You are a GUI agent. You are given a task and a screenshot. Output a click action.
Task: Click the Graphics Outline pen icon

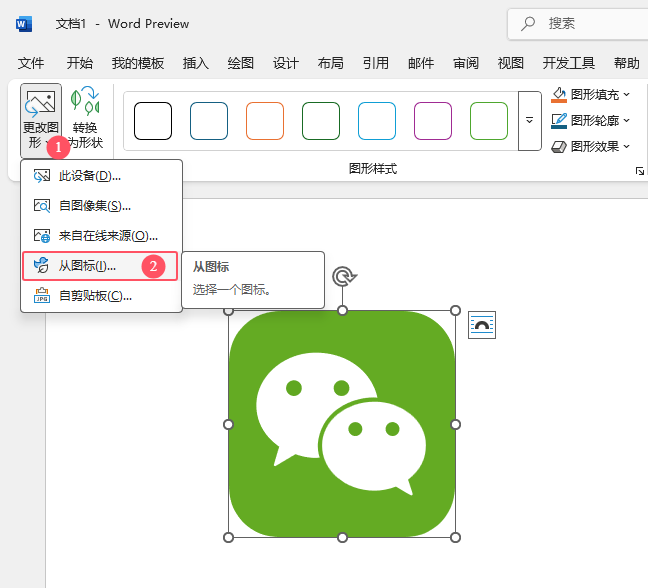coord(559,121)
